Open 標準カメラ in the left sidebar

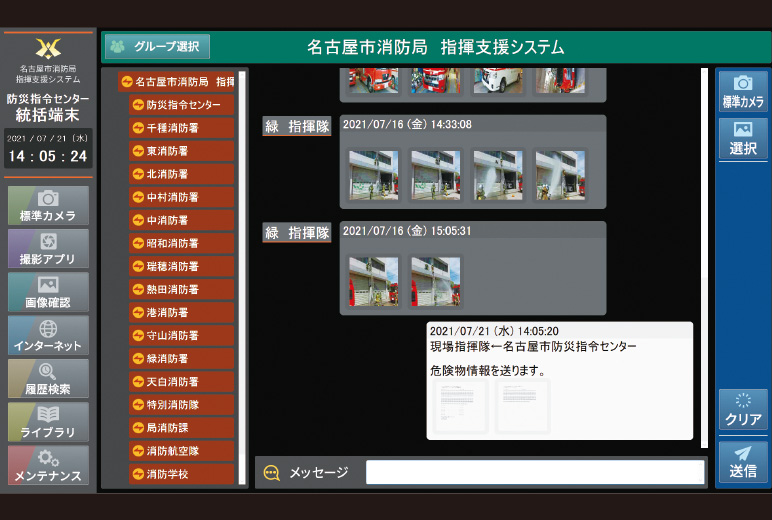click(x=48, y=205)
